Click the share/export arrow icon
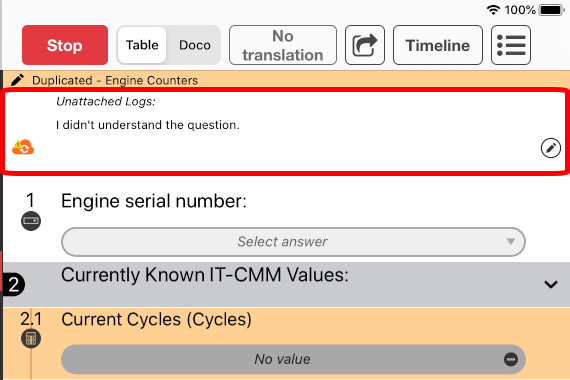Viewport: 570px width, 380px height. [365, 45]
